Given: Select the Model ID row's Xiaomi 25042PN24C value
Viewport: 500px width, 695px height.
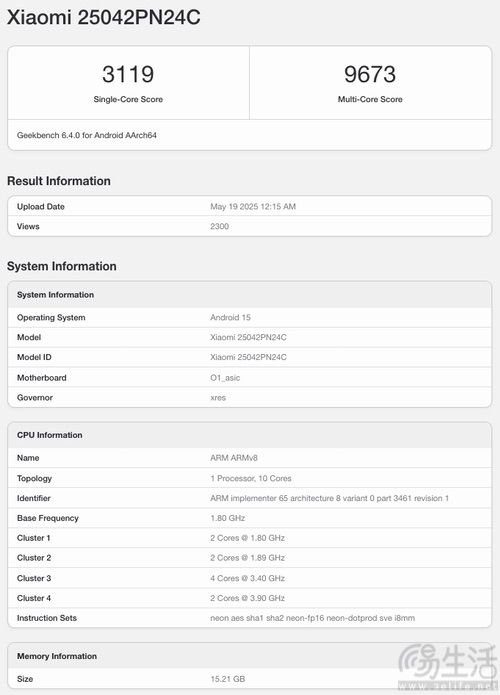Looking at the screenshot, I should pyautogui.click(x=248, y=357).
